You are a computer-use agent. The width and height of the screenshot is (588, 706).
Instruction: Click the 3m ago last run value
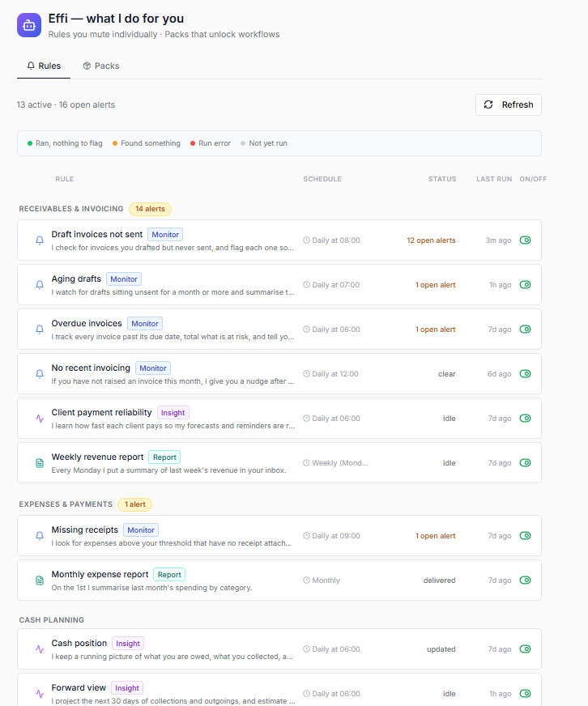coord(498,240)
